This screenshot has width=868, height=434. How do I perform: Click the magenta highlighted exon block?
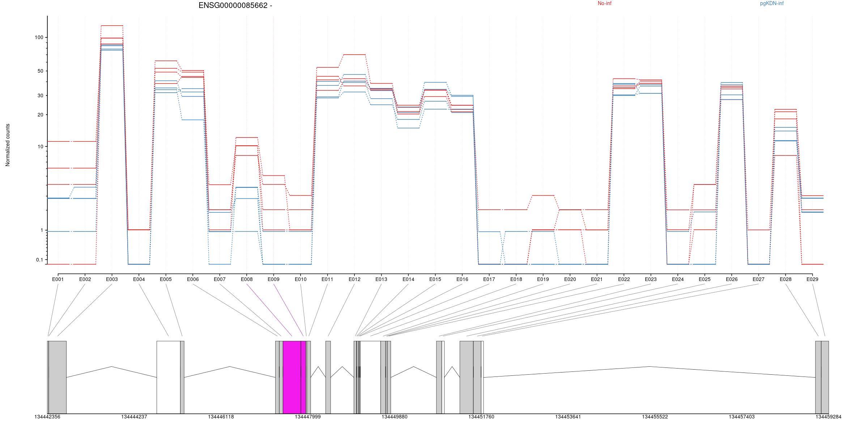point(294,377)
